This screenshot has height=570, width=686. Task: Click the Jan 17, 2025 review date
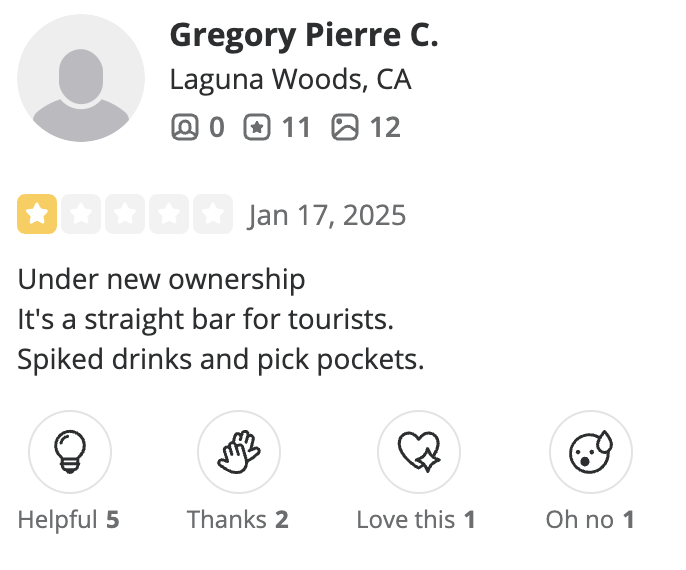point(327,215)
